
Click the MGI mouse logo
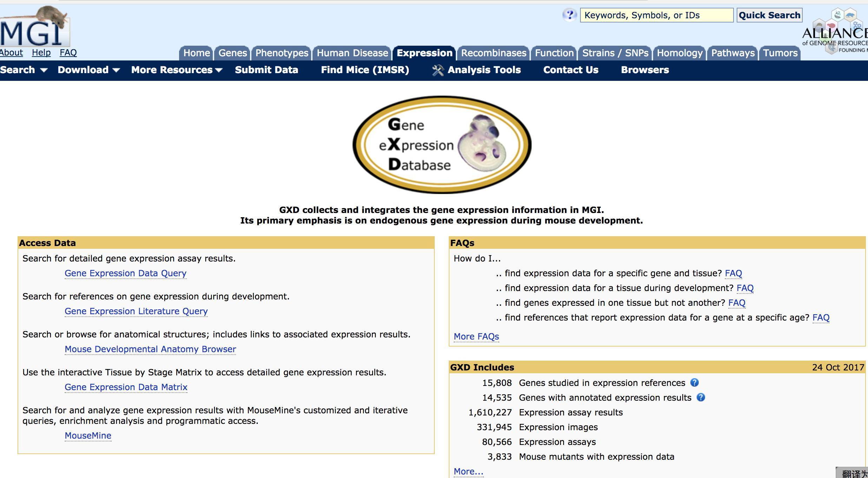pyautogui.click(x=34, y=27)
